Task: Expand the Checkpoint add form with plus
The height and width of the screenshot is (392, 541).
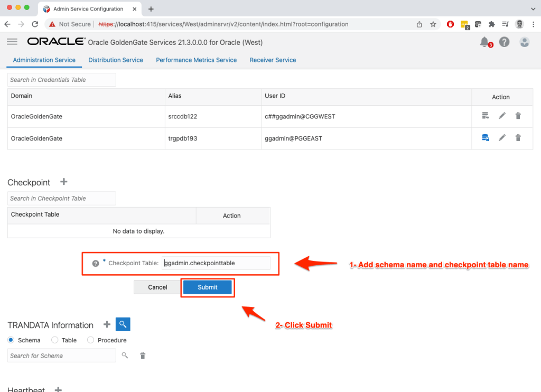Action: 64,182
